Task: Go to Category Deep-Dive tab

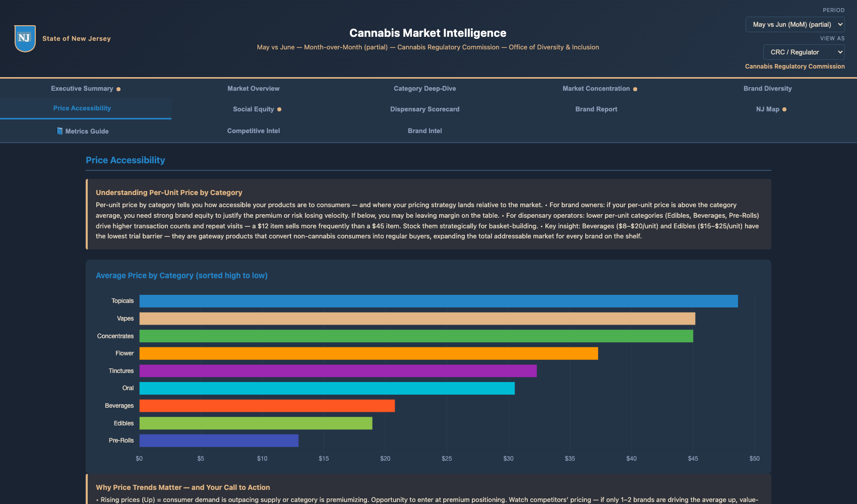Action: (x=425, y=88)
